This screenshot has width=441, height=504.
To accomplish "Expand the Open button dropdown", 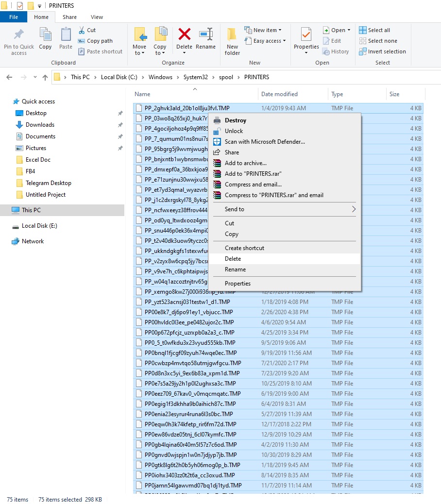I will pos(348,30).
